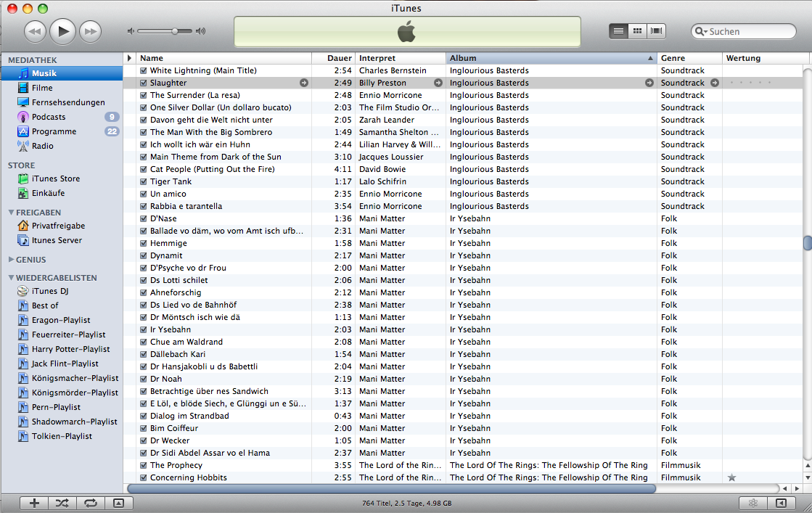This screenshot has width=812, height=513.
Task: Click arrow next to Slaughter name
Action: [304, 83]
